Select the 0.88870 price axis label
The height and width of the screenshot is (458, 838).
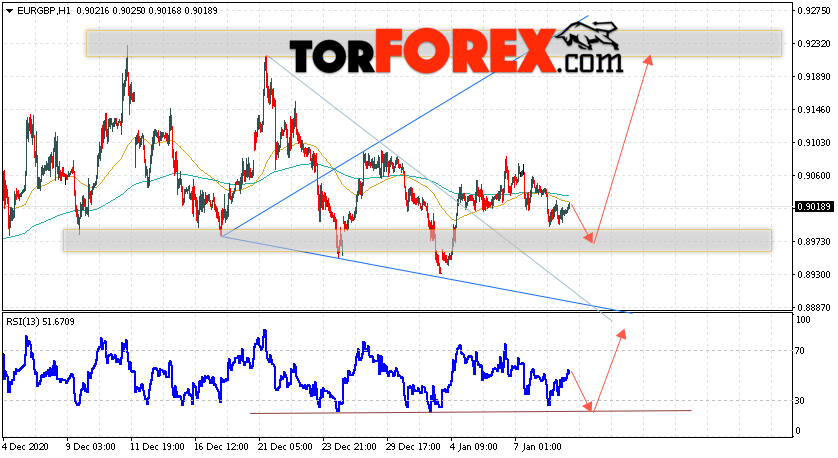point(814,308)
